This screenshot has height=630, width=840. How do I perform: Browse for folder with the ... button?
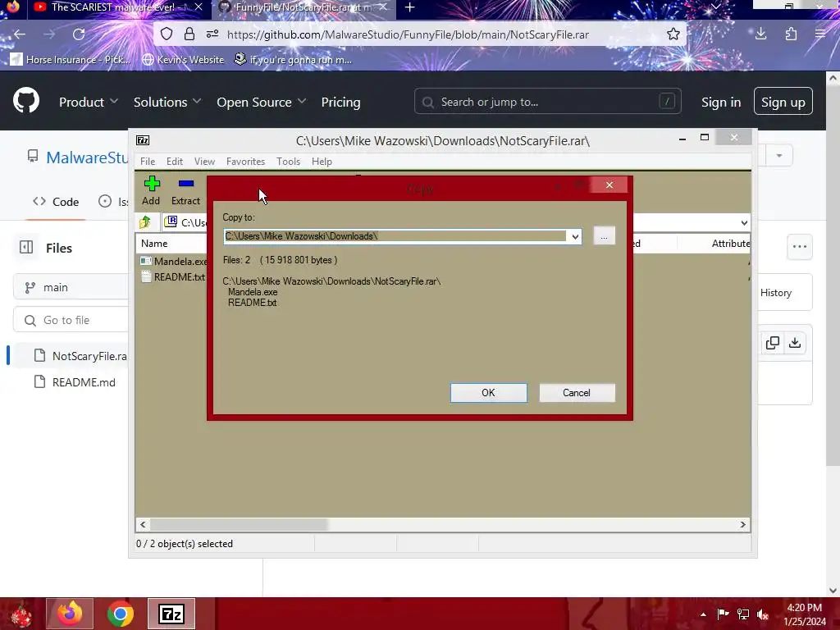[x=605, y=236]
